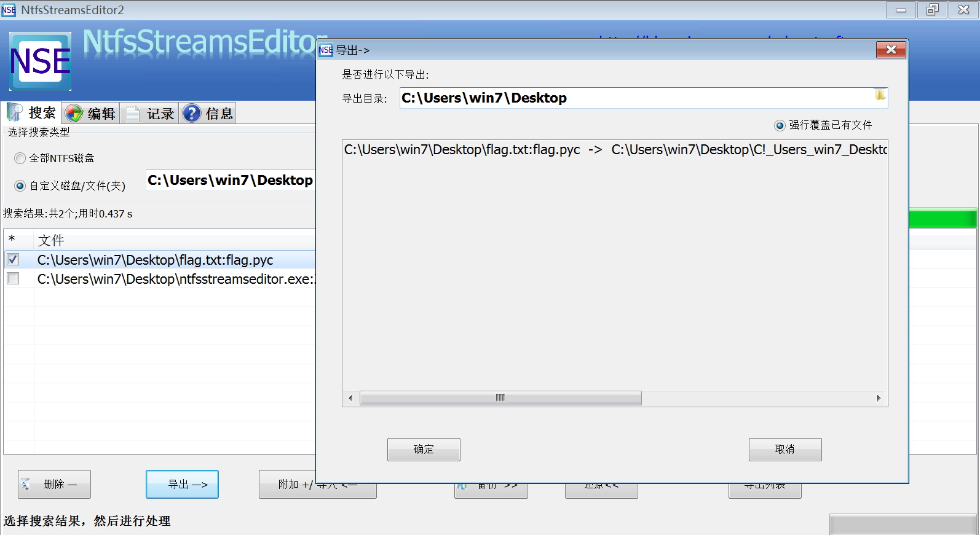The image size is (980, 535).
Task: Click the NSE icon in export dialog title
Action: pyautogui.click(x=326, y=50)
